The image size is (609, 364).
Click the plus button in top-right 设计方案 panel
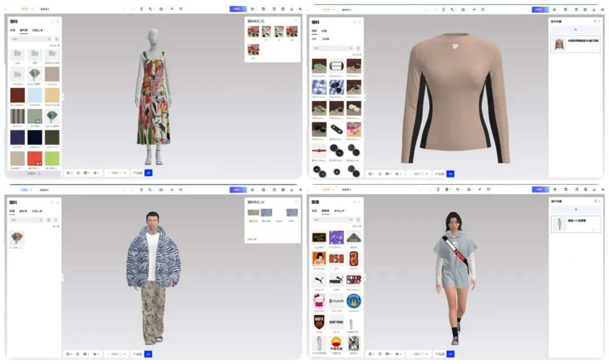pyautogui.click(x=575, y=29)
